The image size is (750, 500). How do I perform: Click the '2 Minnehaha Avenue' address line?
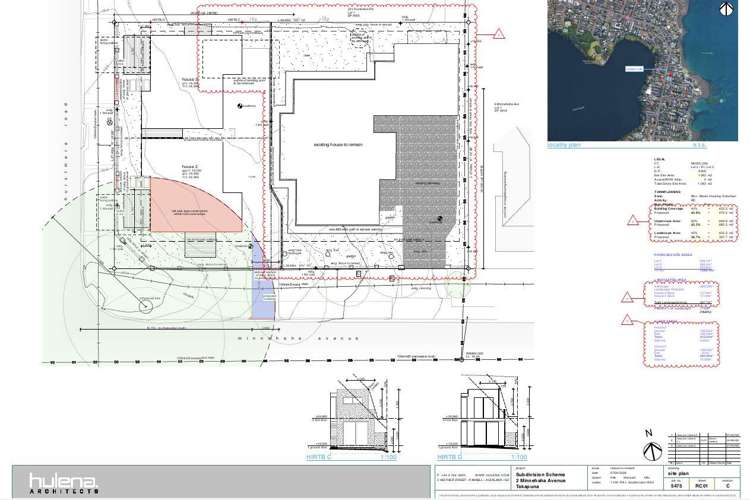[x=540, y=480]
